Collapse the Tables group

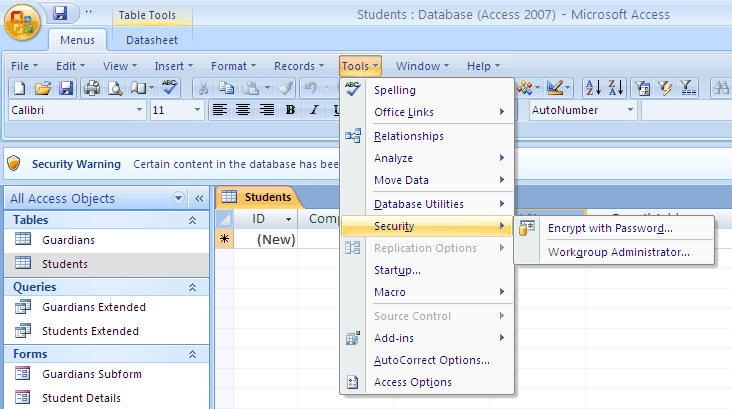coord(192,220)
